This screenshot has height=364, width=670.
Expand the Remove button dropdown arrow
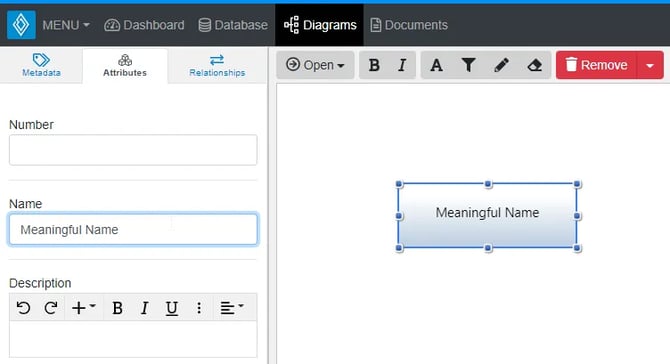tap(650, 65)
